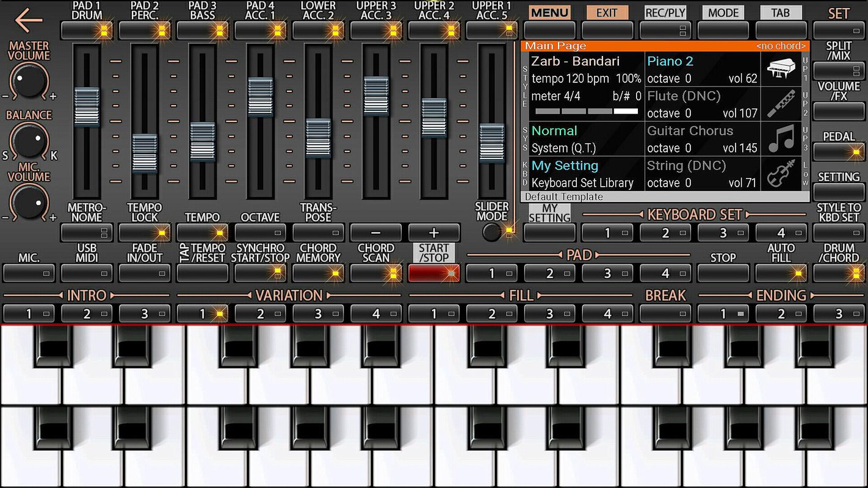This screenshot has height=488, width=868.
Task: Open the REC/PLY button
Action: [x=666, y=30]
